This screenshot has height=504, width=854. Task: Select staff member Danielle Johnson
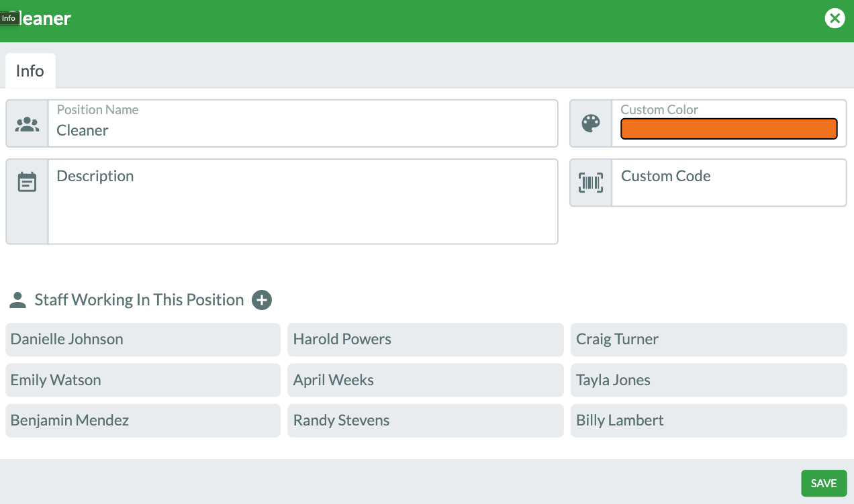click(143, 340)
